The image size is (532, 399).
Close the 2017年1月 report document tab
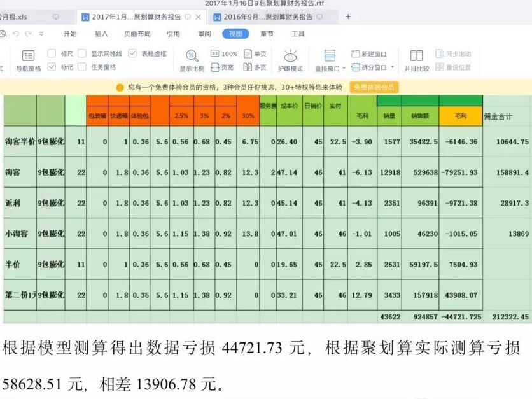pos(198,17)
